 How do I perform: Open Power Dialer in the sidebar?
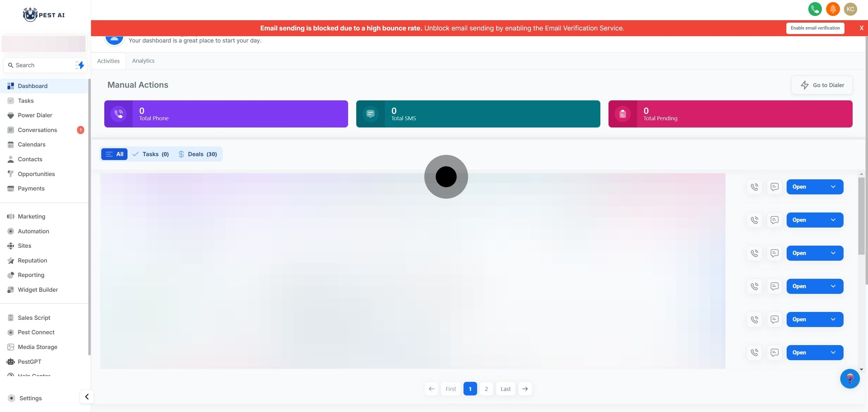click(35, 115)
